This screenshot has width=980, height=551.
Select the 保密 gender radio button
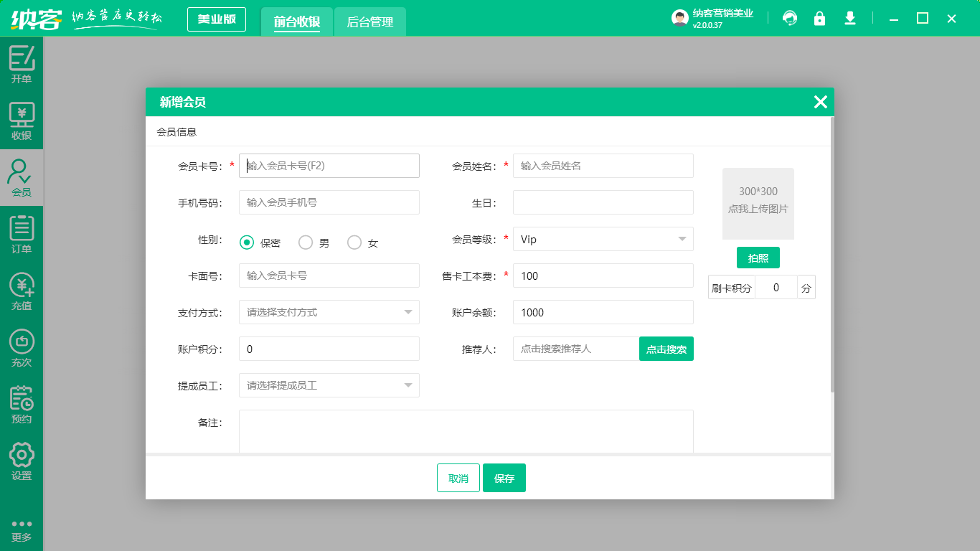click(x=247, y=242)
